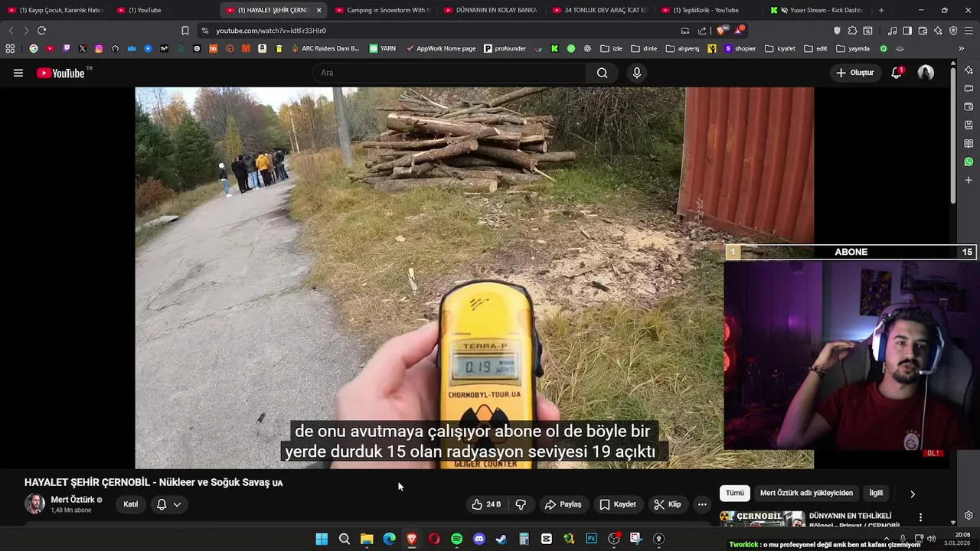Open the YARN bookmark
The height and width of the screenshot is (551, 980).
(383, 48)
